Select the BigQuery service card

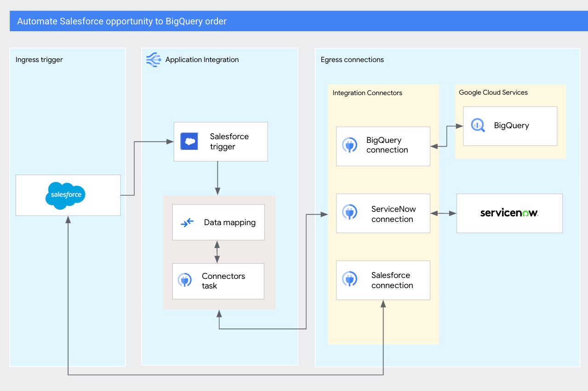pos(510,125)
